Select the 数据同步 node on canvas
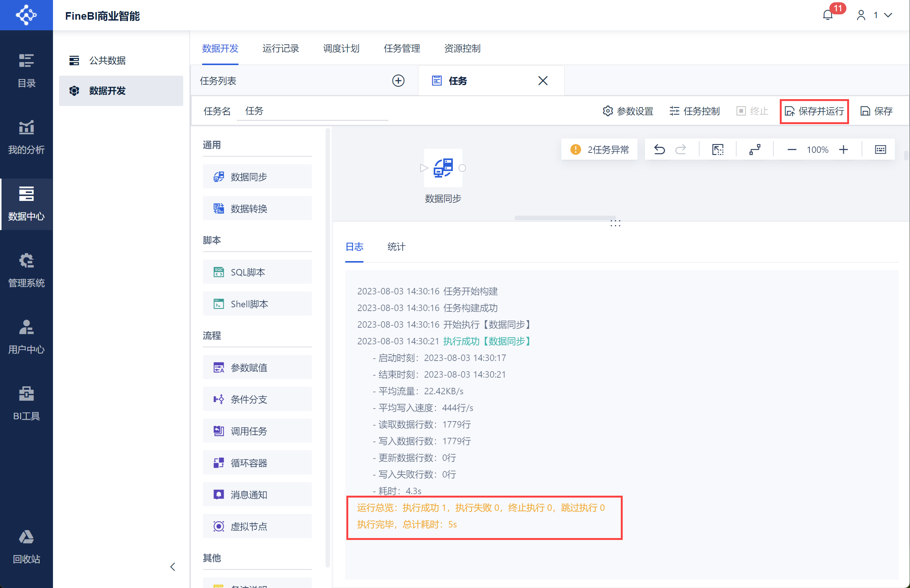The height and width of the screenshot is (588, 910). pos(443,168)
